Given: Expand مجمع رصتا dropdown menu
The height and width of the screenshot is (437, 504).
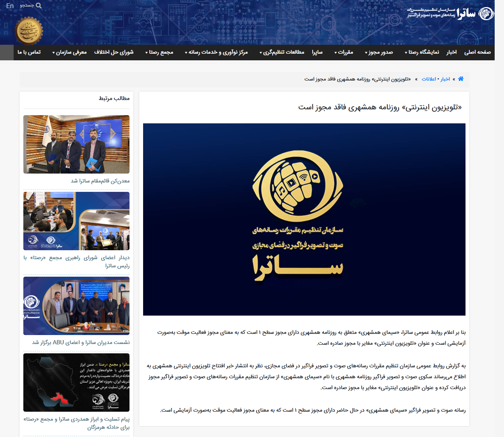Looking at the screenshot, I should pyautogui.click(x=159, y=52).
